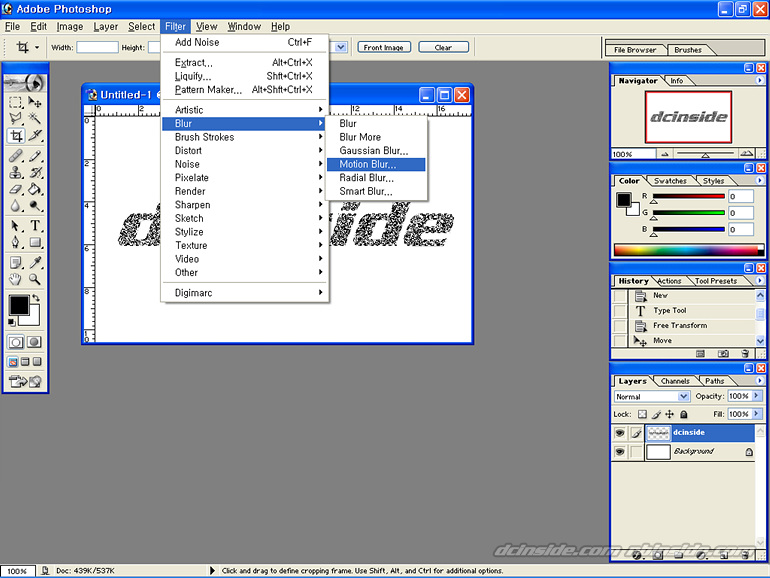This screenshot has width=770, height=578.
Task: Click Jump to ImageReady icon
Action: pyautogui.click(x=25, y=382)
